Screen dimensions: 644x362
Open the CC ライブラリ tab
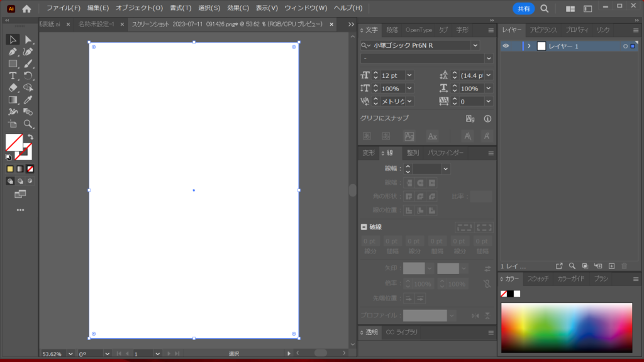pos(402,332)
